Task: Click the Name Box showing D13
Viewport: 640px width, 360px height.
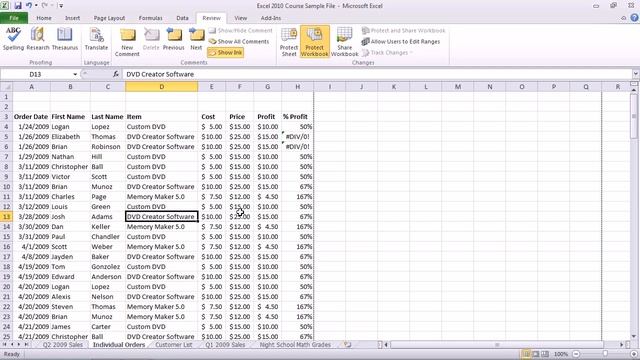Action: click(36, 74)
